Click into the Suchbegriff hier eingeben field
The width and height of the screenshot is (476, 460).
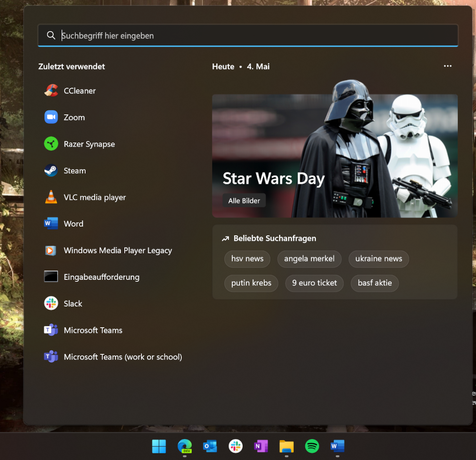tap(248, 36)
